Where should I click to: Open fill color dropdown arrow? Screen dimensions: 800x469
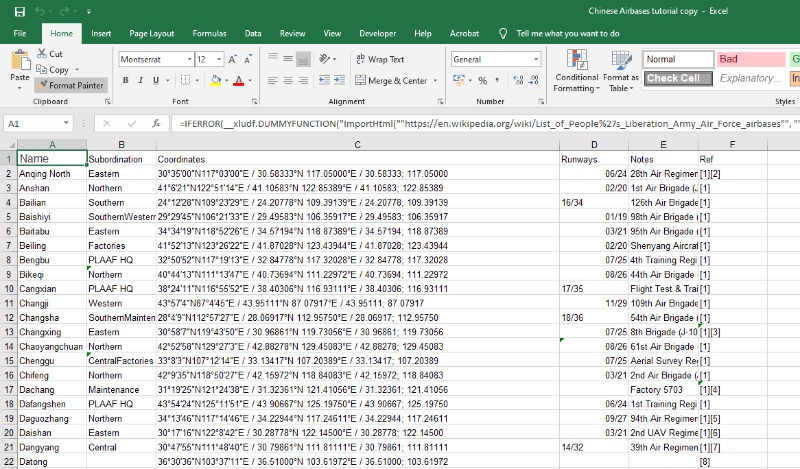(226, 81)
